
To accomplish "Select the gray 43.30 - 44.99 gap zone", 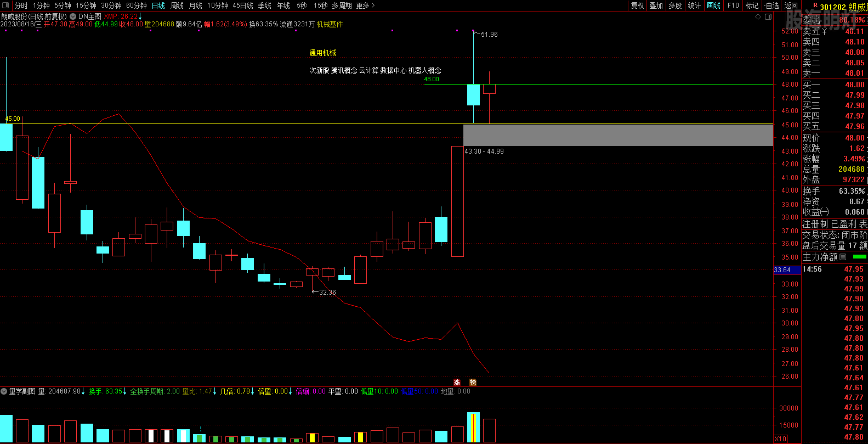I will click(618, 135).
